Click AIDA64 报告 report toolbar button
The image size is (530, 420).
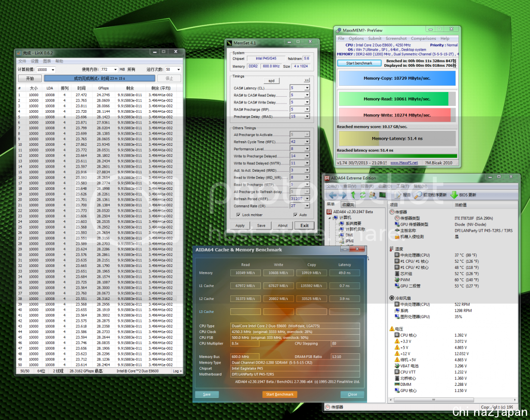click(x=403, y=195)
